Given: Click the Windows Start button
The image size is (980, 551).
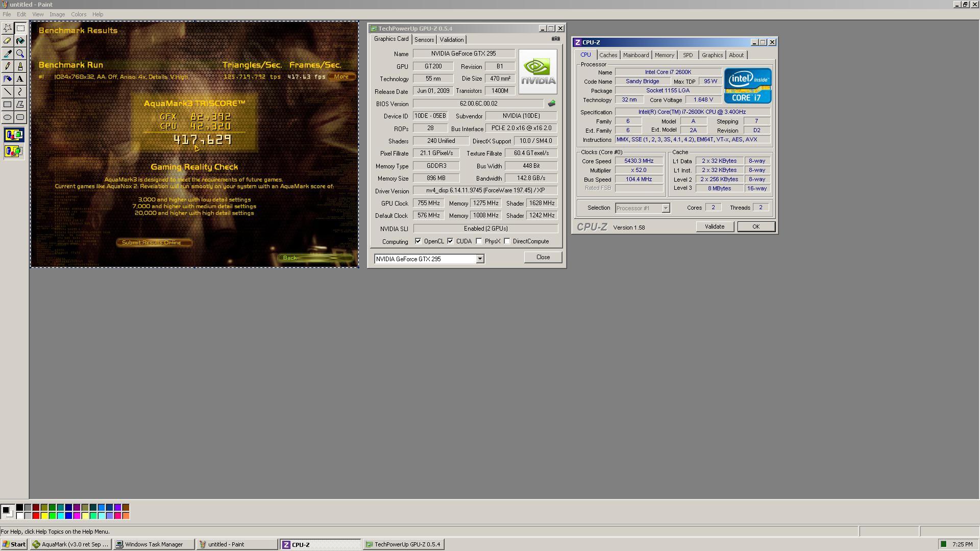Looking at the screenshot, I should [14, 544].
